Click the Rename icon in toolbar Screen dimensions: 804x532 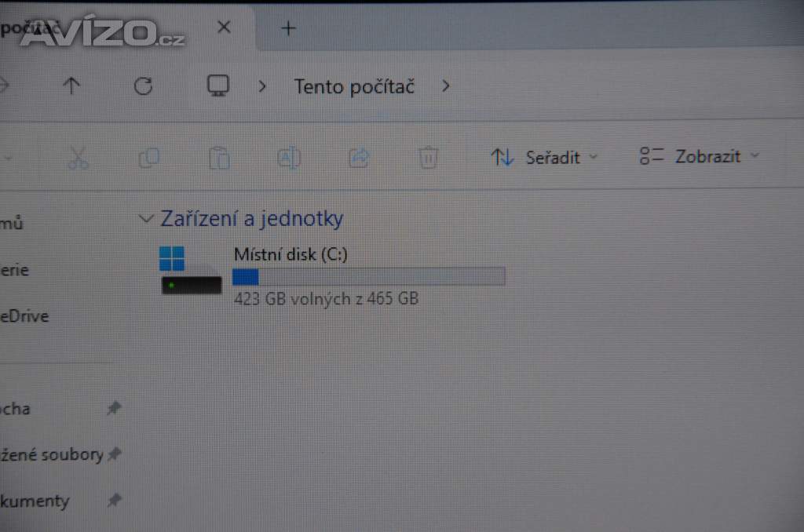[289, 158]
